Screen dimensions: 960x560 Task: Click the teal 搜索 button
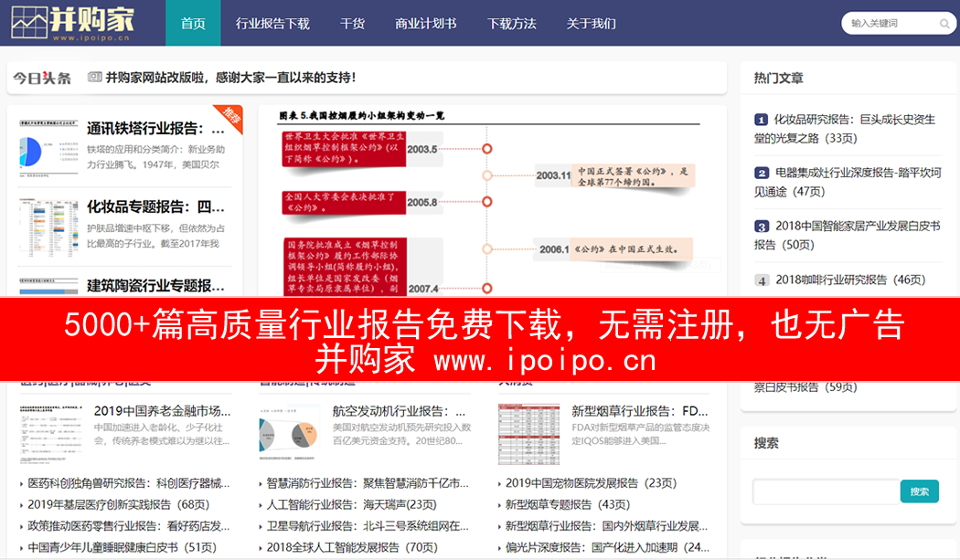pyautogui.click(x=919, y=491)
